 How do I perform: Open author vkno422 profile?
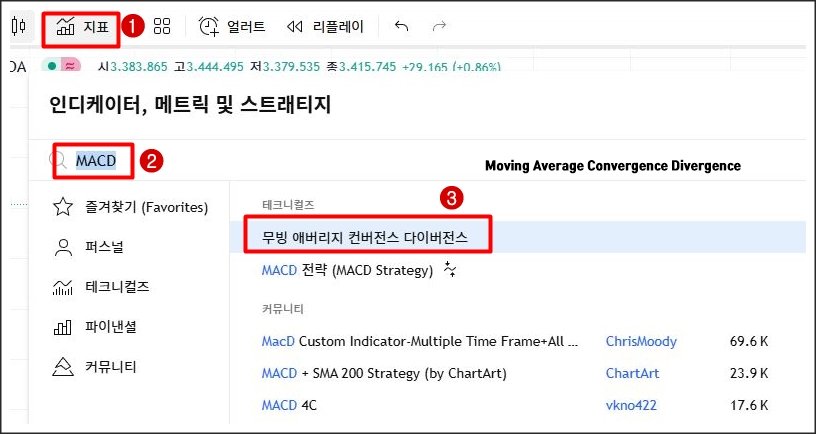(x=631, y=405)
